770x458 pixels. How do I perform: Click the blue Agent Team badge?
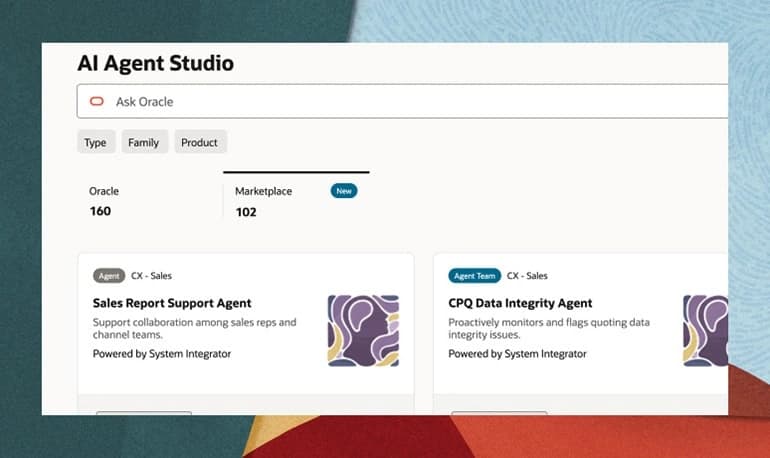point(474,276)
